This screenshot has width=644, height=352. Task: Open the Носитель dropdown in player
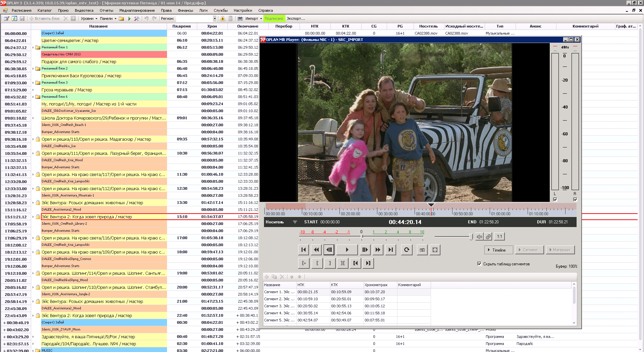[x=295, y=222]
